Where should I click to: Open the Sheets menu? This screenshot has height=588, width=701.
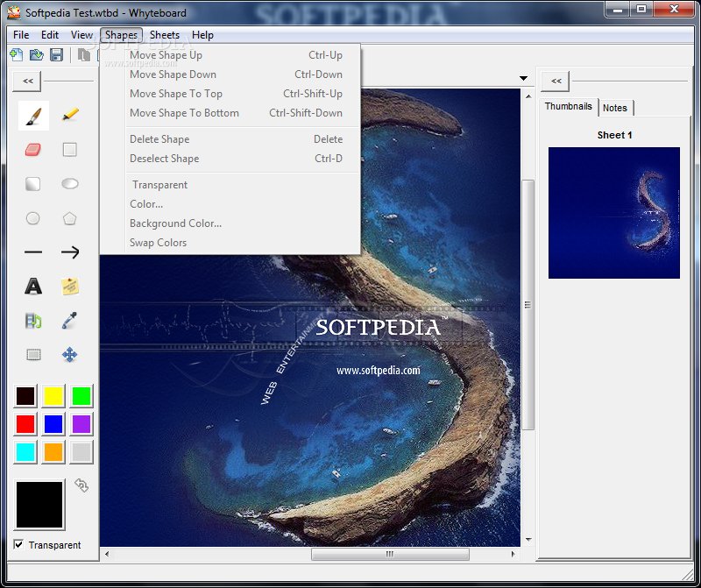click(x=165, y=35)
